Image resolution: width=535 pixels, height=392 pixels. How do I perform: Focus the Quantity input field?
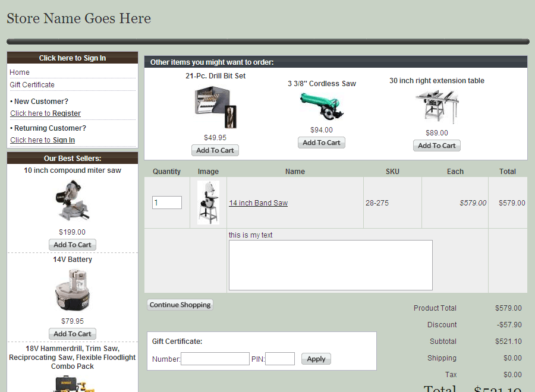click(x=166, y=203)
